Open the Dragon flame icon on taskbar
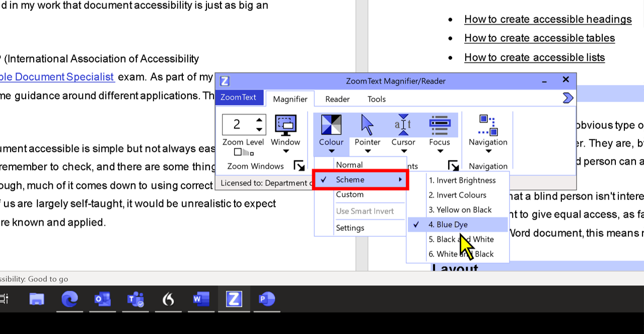Viewport: 644px width, 334px height. pyautogui.click(x=168, y=299)
